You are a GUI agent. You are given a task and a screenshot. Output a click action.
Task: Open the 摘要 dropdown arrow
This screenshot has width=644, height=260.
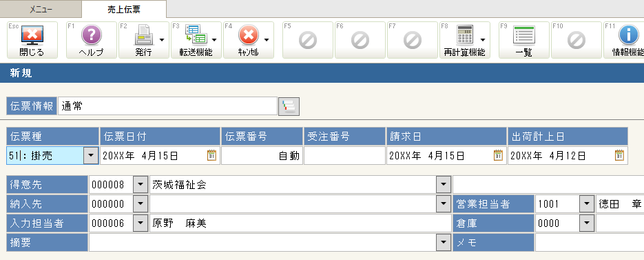pos(444,242)
